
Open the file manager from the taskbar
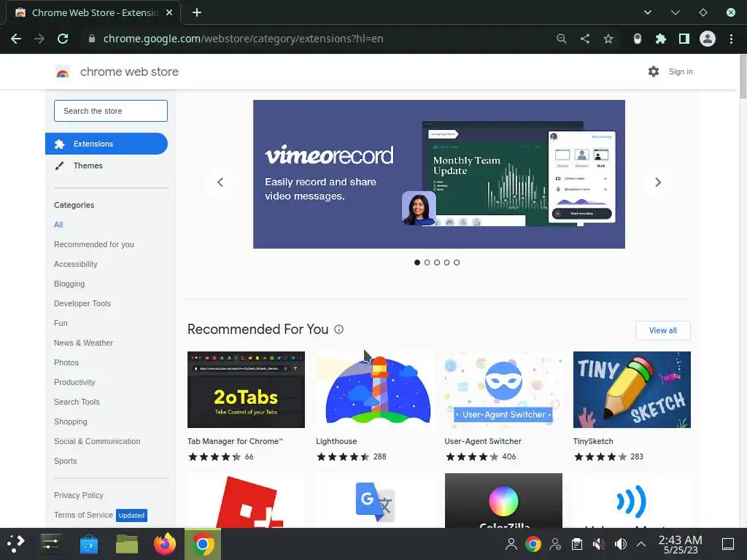tap(127, 544)
